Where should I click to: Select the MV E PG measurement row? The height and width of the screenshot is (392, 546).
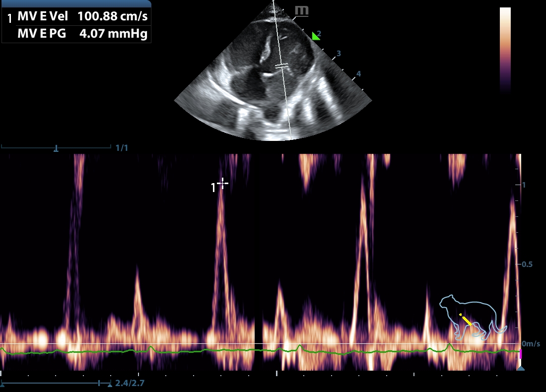[82, 34]
